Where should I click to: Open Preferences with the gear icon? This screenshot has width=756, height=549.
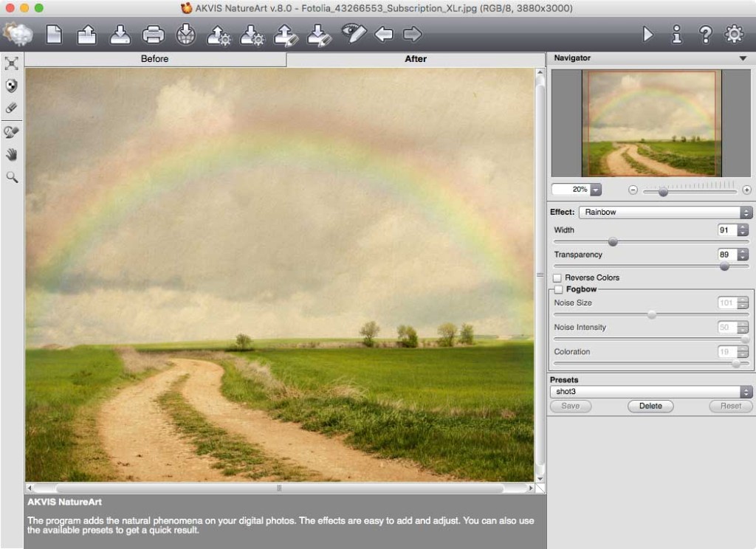coord(734,34)
